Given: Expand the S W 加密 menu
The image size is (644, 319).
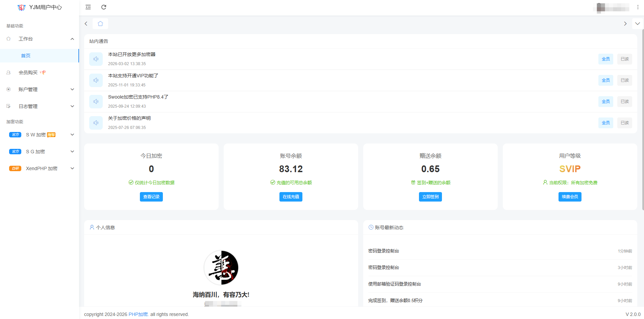Looking at the screenshot, I should coord(39,135).
